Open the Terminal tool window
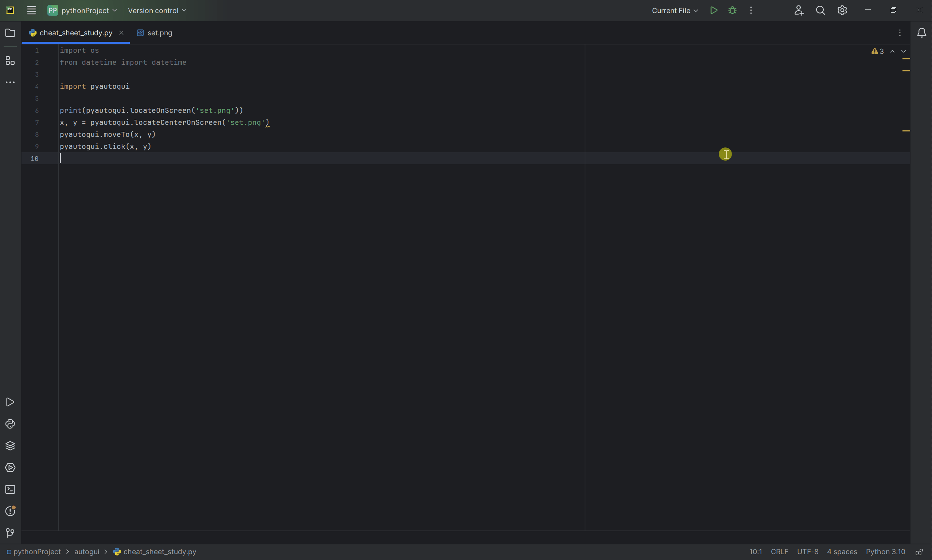 click(10, 489)
